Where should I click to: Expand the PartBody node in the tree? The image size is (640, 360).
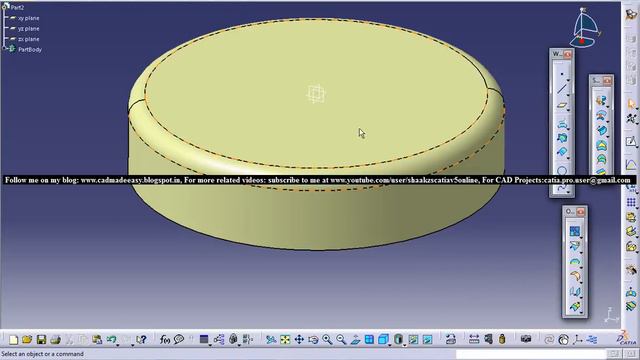point(4,48)
